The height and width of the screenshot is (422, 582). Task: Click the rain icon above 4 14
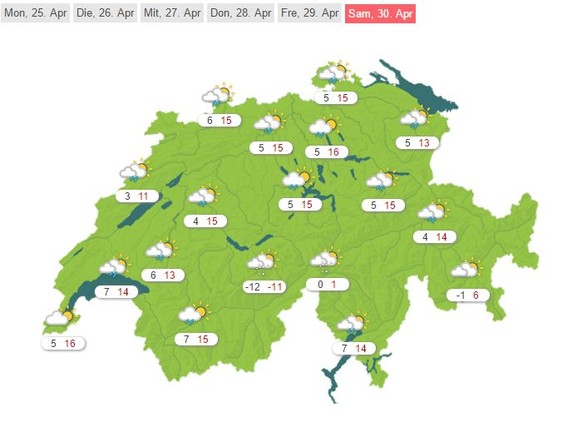point(433,212)
